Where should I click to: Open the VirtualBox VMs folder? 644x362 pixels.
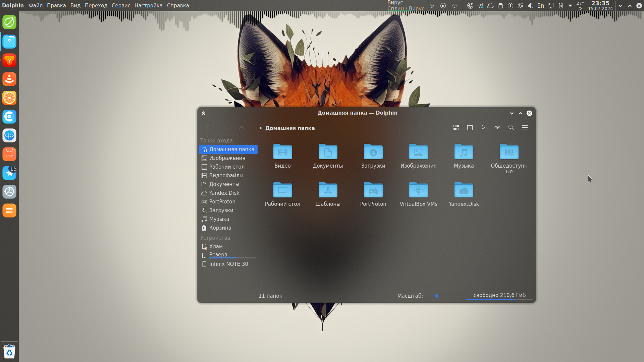click(x=418, y=190)
